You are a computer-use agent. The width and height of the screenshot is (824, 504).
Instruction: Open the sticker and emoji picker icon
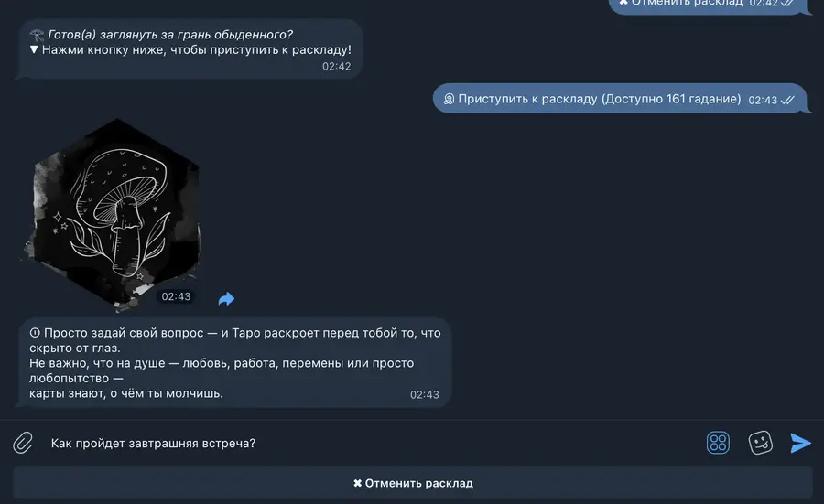pyautogui.click(x=760, y=443)
